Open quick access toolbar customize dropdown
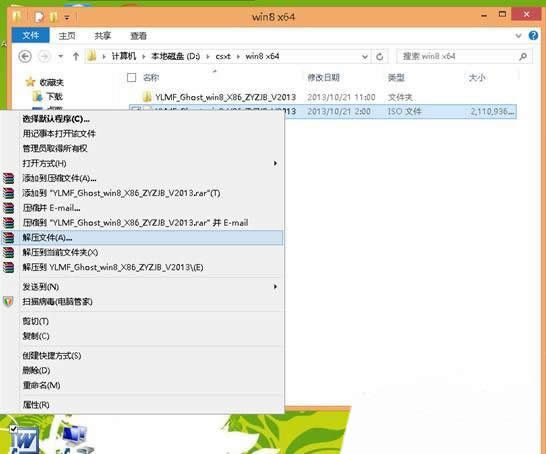 click(67, 17)
